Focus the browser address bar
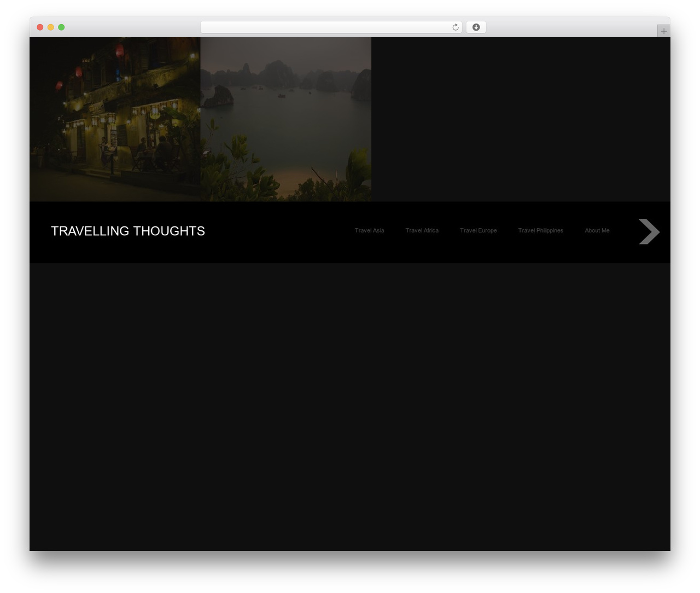Image resolution: width=700 pixels, height=593 pixels. [331, 27]
